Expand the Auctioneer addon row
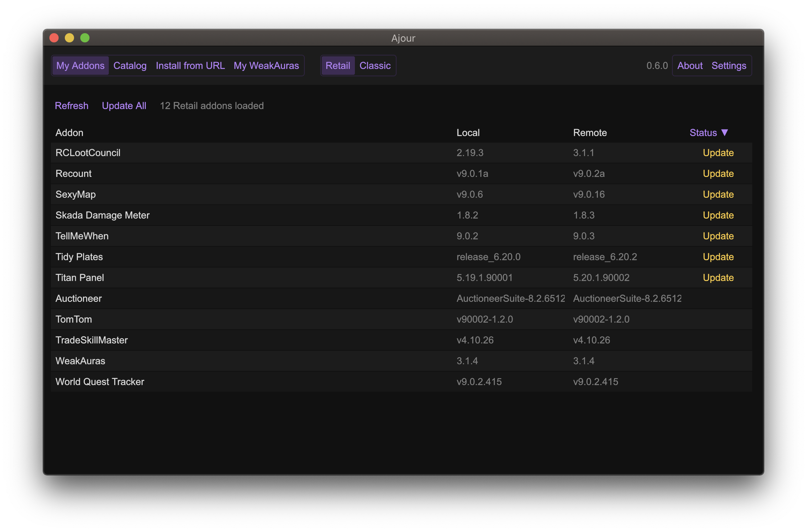 point(79,298)
